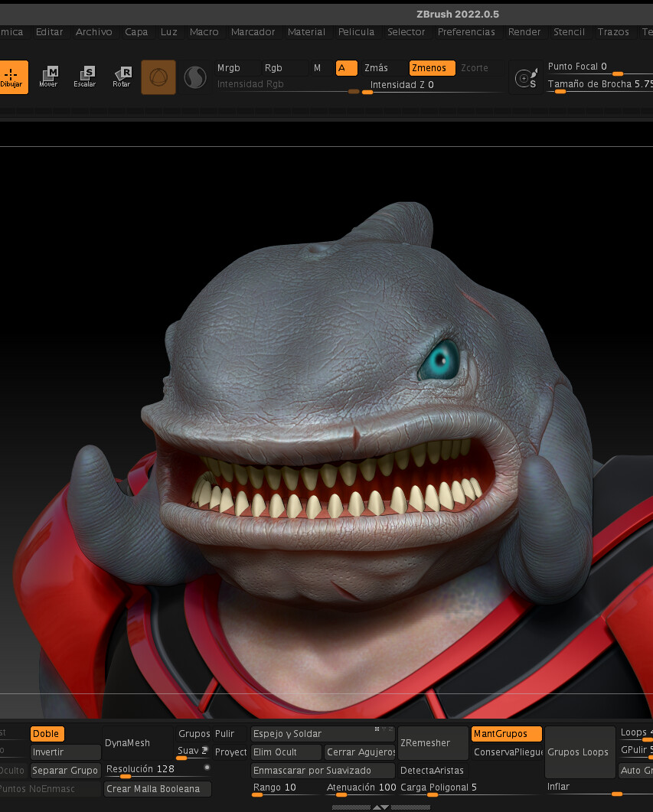Select the Mover tool icon

(49, 77)
